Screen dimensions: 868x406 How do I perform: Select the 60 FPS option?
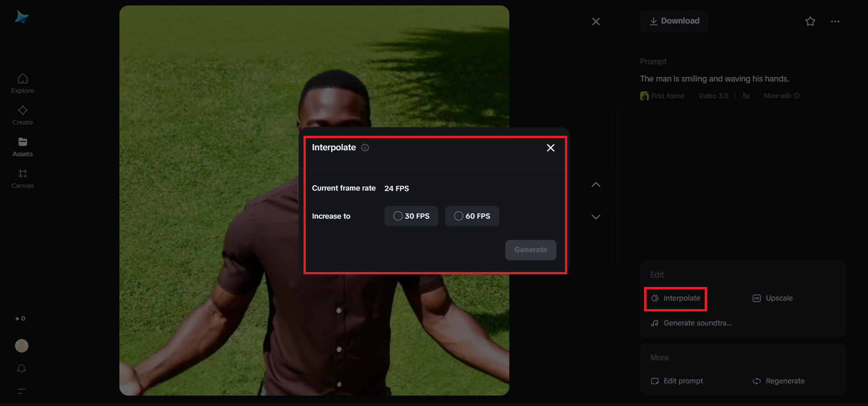(472, 216)
